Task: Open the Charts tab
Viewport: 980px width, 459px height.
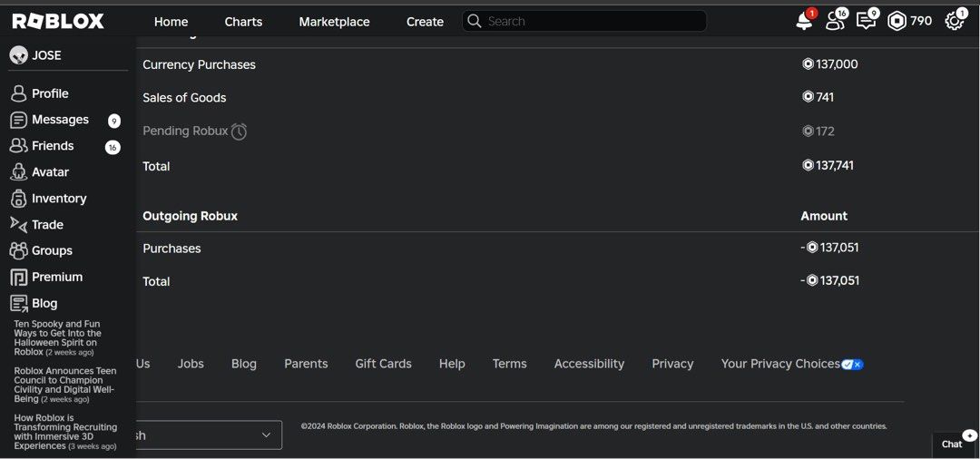Action: 244,21
